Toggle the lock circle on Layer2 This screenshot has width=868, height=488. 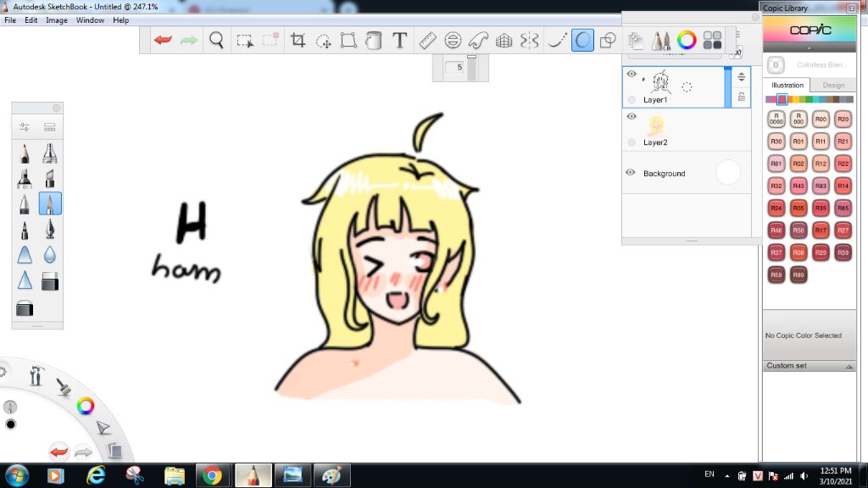(x=632, y=142)
